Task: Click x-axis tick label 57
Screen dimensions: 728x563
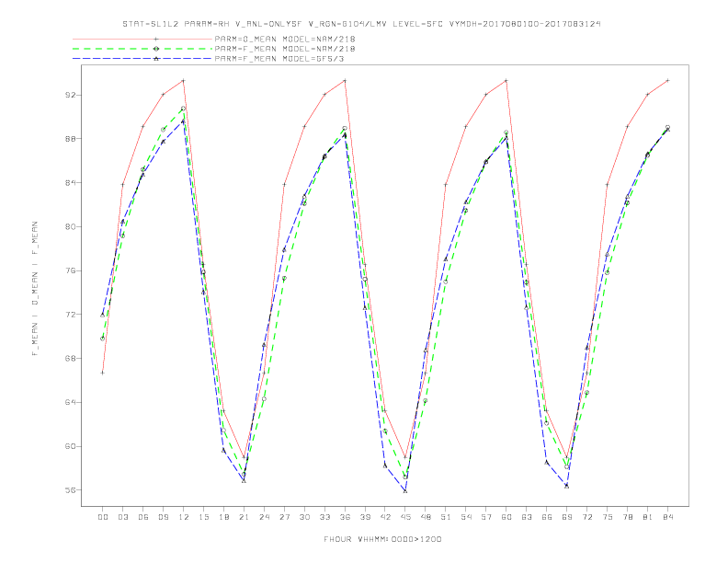Action: point(486,517)
